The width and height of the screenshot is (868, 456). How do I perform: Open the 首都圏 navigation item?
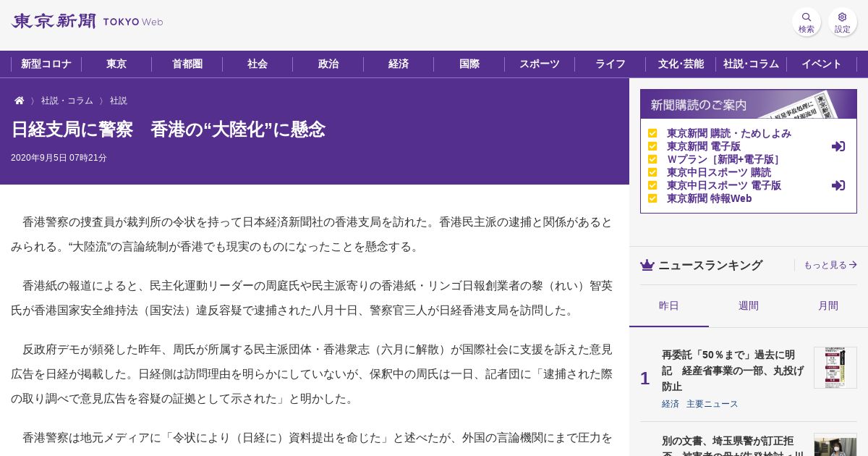pos(187,64)
